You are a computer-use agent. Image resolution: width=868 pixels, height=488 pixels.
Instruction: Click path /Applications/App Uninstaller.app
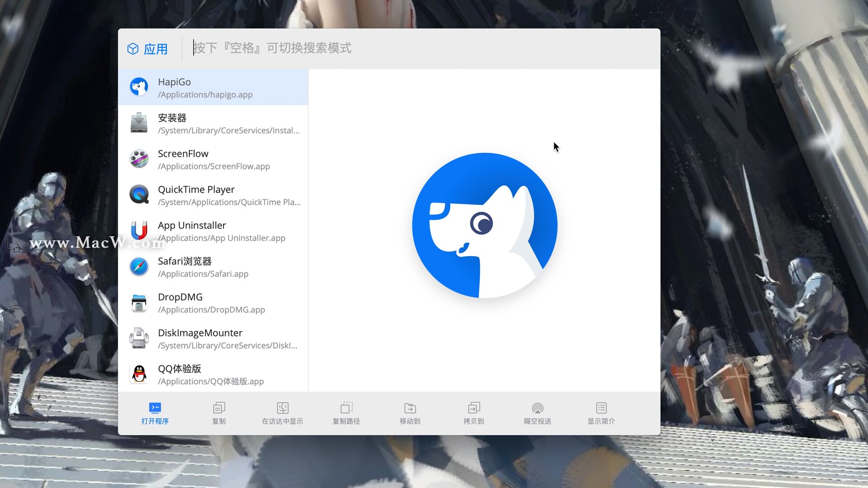(x=222, y=238)
